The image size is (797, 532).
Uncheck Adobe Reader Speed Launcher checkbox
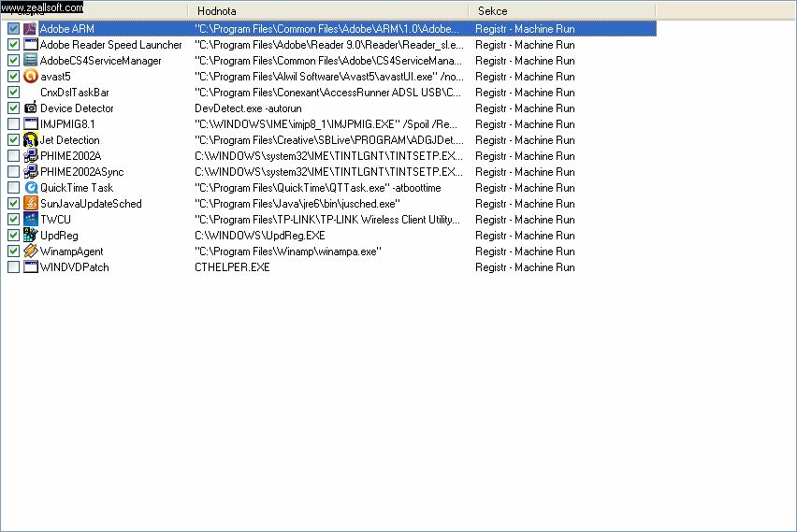pyautogui.click(x=14, y=45)
